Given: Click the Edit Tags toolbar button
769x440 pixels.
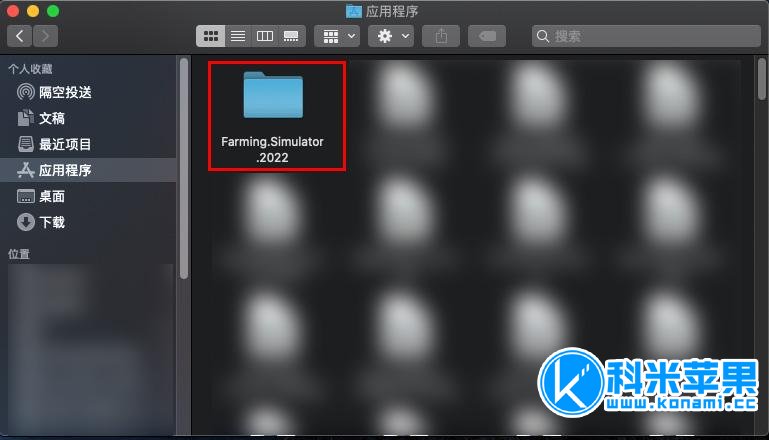Looking at the screenshot, I should [487, 36].
